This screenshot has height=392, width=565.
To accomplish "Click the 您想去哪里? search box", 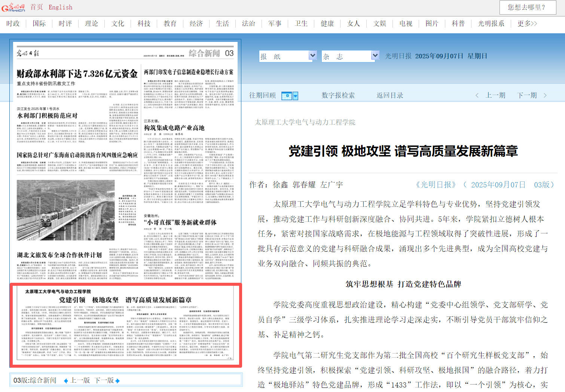I will coord(526,7).
